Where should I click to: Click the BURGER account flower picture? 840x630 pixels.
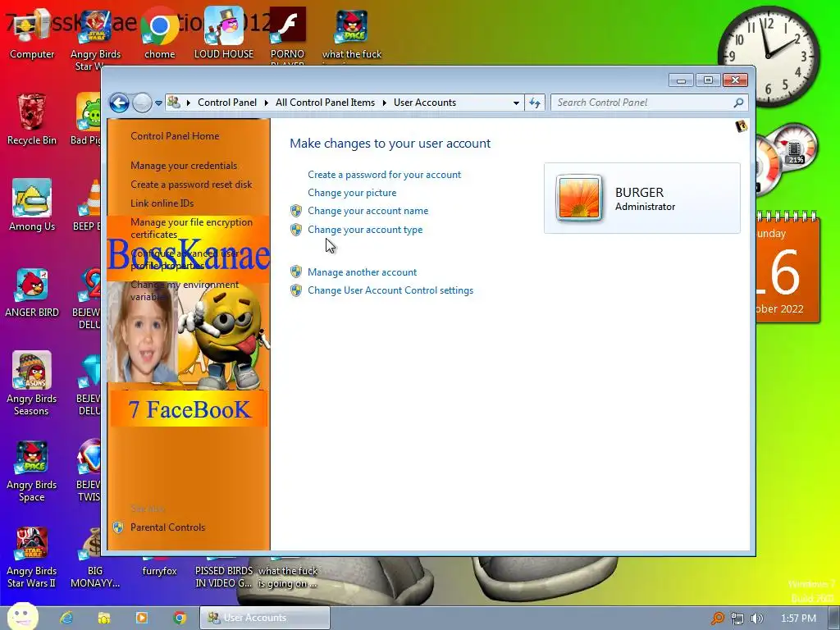click(x=579, y=199)
